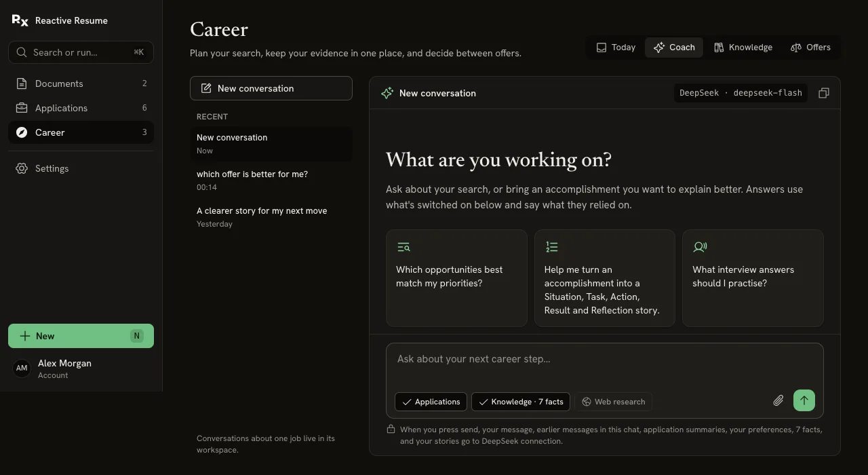This screenshot has height=475, width=868.
Task: Open 'A clearer story for my next move'
Action: (271, 217)
